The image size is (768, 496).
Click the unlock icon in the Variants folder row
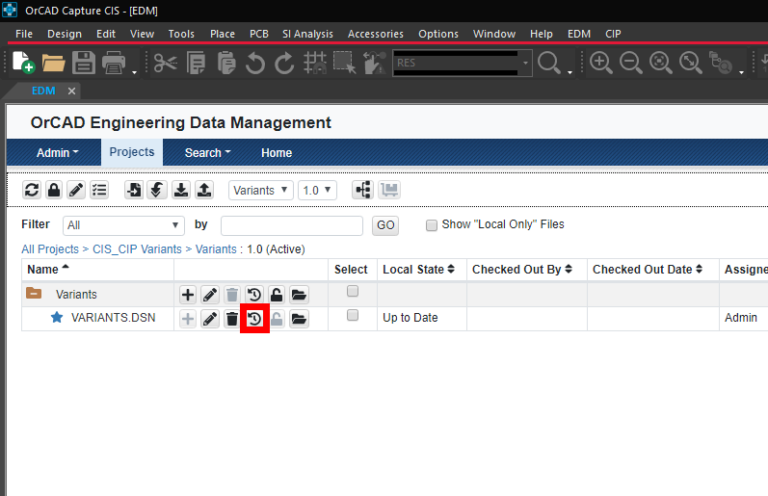click(x=277, y=295)
